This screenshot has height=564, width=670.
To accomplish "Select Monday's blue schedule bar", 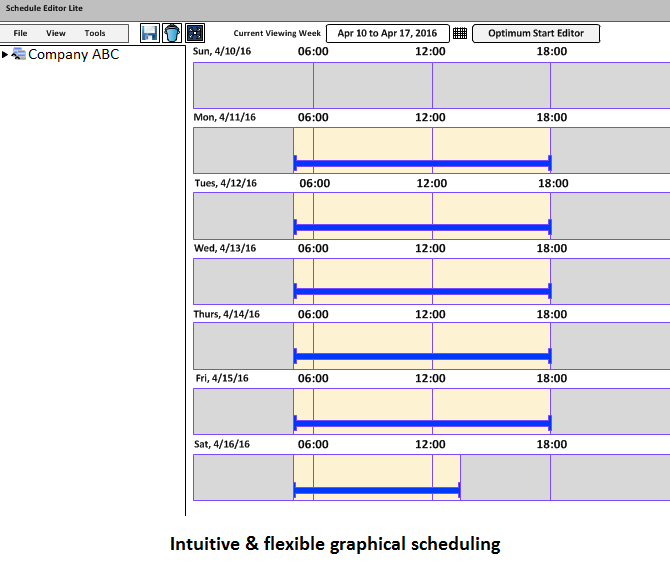I will 422,162.
